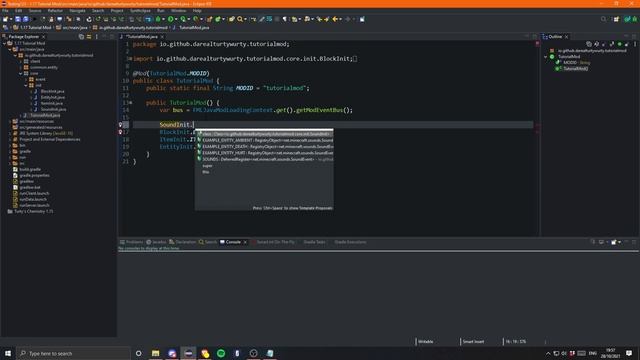The width and height of the screenshot is (640, 360).
Task: Select gradle.properties file
Action: point(34,175)
